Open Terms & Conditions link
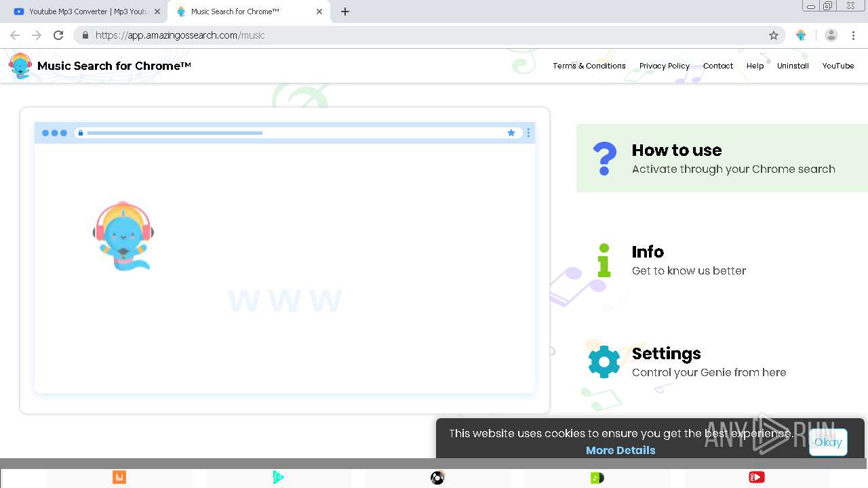Image resolution: width=868 pixels, height=488 pixels. (589, 66)
